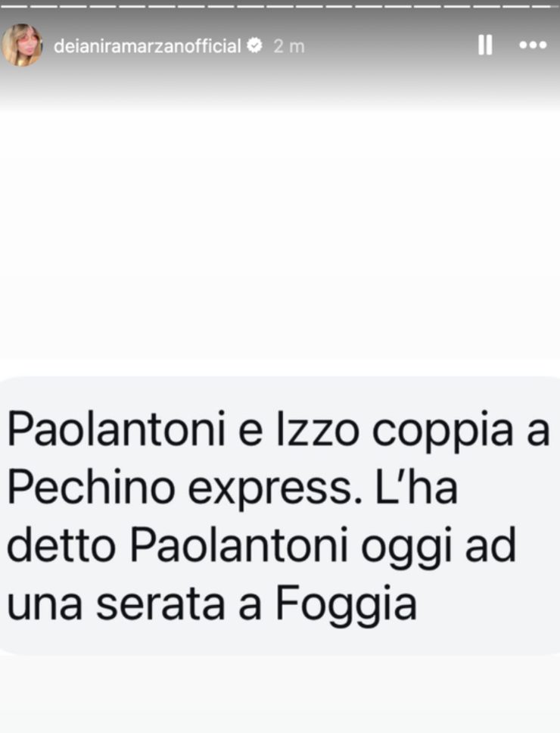Tap the blank white area above the message

(280, 234)
